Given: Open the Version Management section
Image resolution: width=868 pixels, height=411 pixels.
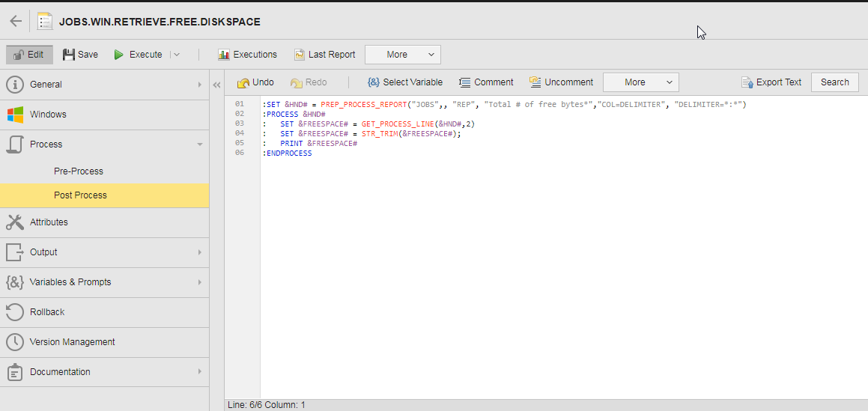Looking at the screenshot, I should coord(72,342).
